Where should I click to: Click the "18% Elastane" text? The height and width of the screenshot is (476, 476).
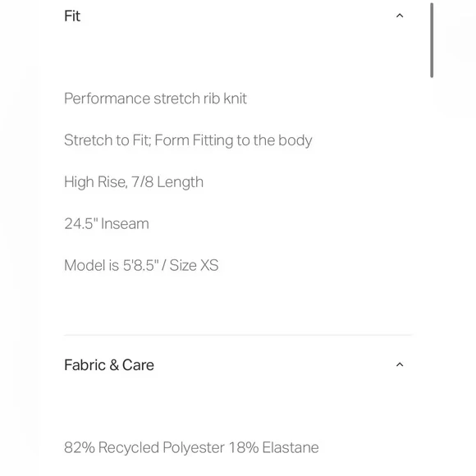(x=274, y=447)
